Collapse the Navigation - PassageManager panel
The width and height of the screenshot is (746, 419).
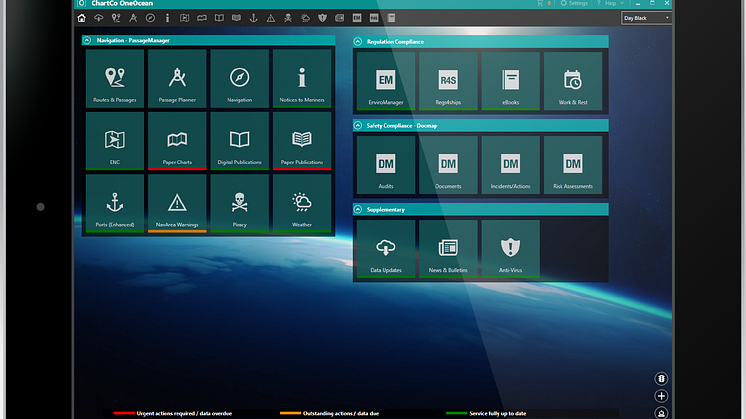coord(87,40)
